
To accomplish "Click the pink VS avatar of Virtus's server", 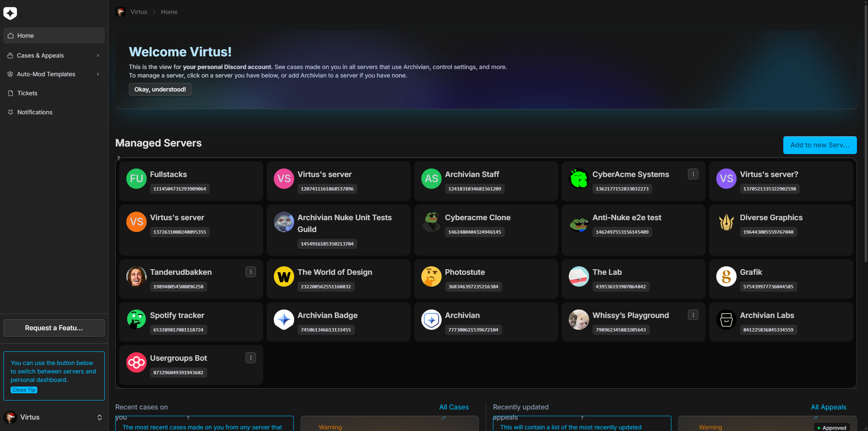I will 284,179.
